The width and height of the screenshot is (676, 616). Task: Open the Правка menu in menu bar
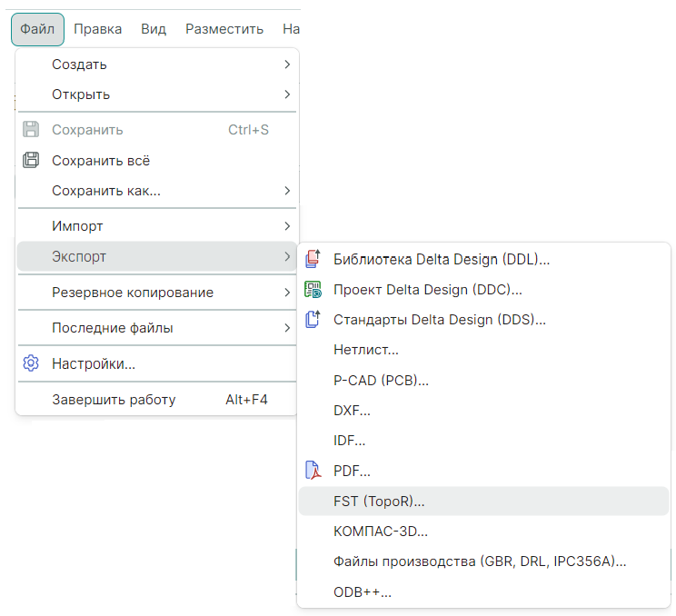click(97, 29)
